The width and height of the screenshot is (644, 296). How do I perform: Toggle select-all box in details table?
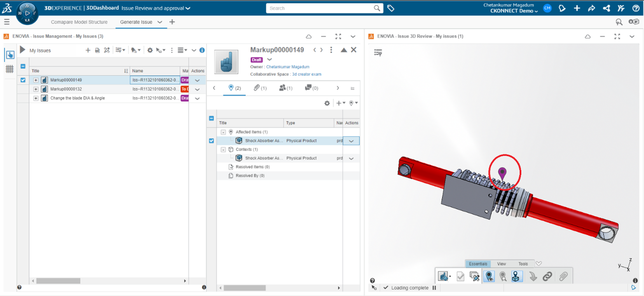[x=211, y=119]
